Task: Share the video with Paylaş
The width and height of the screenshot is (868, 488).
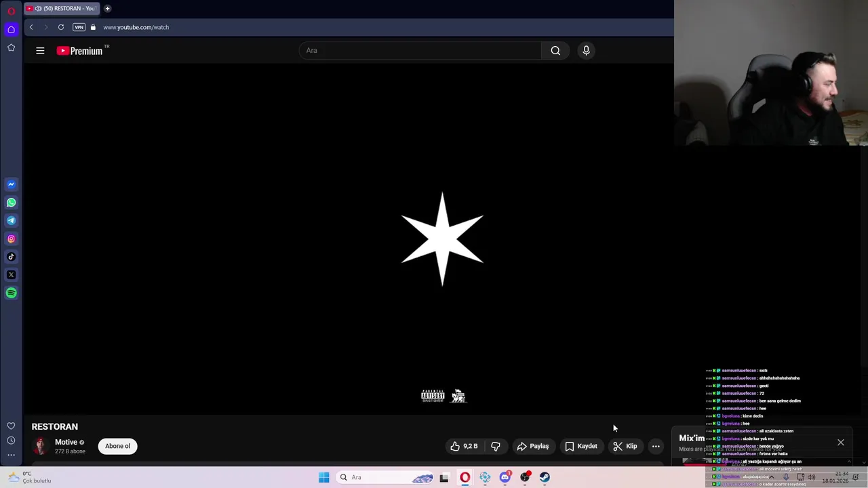Action: point(533,446)
